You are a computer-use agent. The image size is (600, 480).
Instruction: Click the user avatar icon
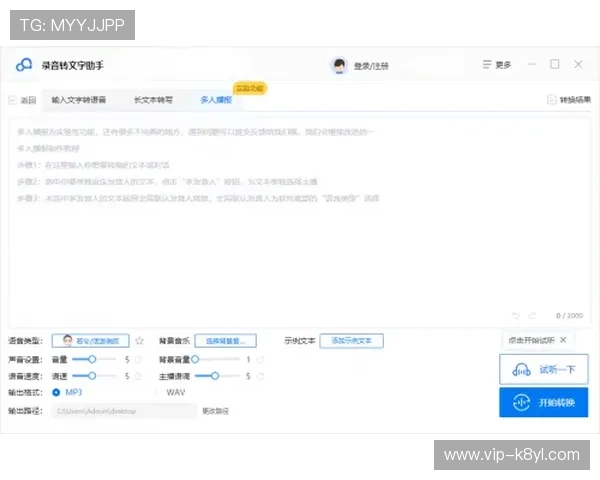[x=339, y=65]
